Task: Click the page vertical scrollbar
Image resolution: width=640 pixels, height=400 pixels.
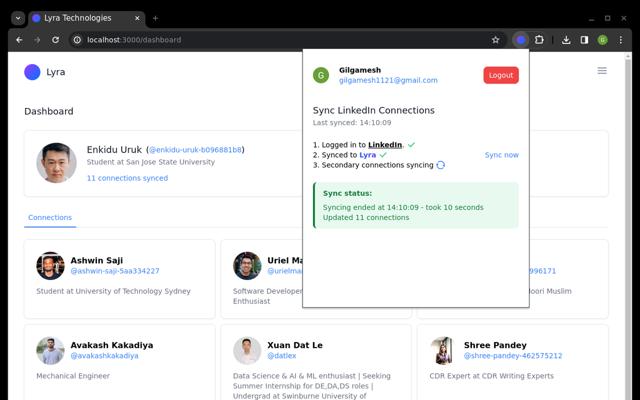Action: click(628, 229)
